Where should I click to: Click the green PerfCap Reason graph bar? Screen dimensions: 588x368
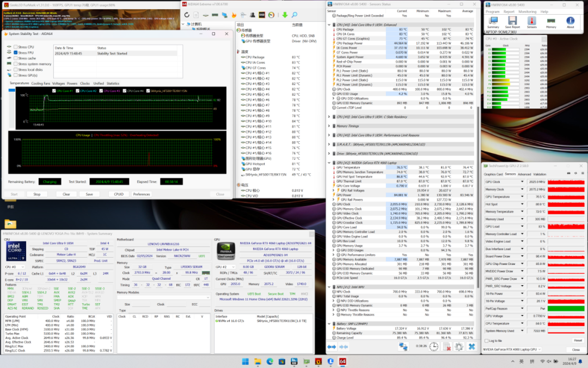click(x=566, y=309)
